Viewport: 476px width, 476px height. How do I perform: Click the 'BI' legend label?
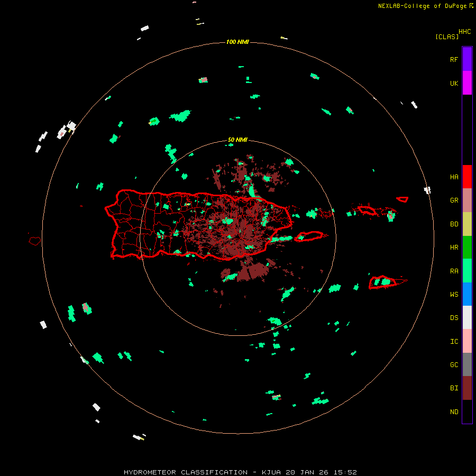[454, 388]
